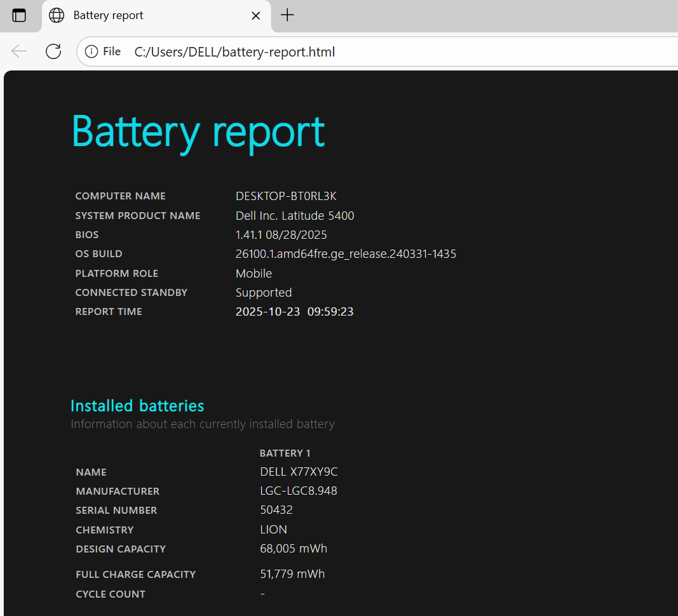This screenshot has height=616, width=678.
Task: Click the OS build value text
Action: (346, 254)
